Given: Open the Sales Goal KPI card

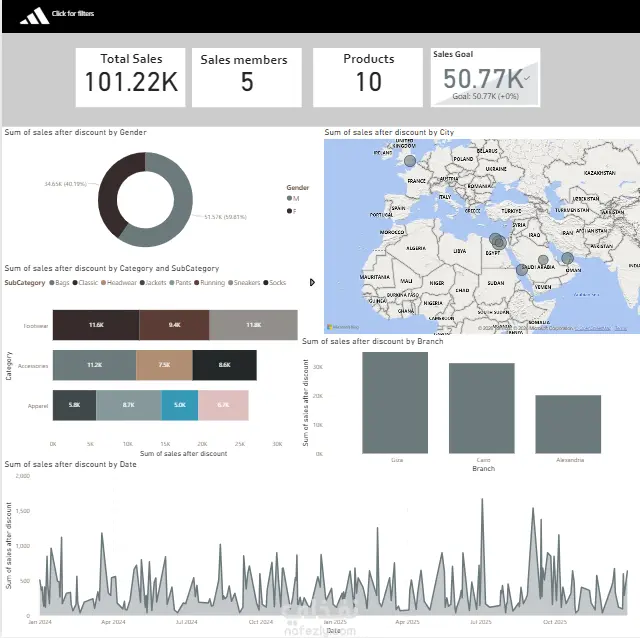Looking at the screenshot, I should pos(485,78).
